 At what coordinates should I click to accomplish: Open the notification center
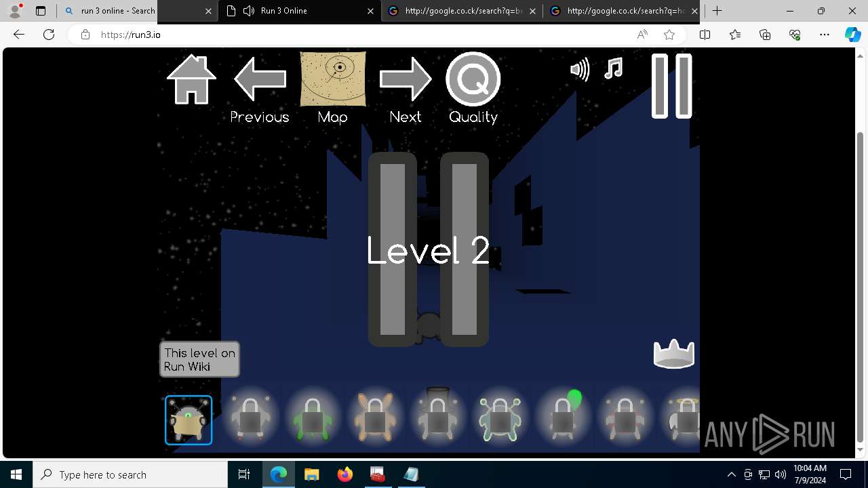coord(846,474)
